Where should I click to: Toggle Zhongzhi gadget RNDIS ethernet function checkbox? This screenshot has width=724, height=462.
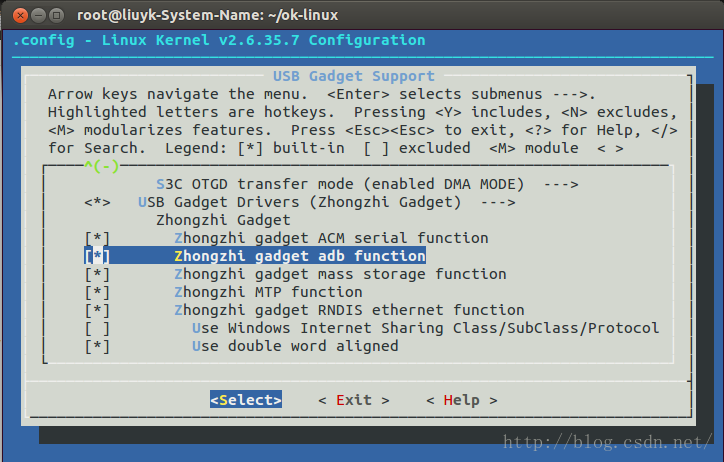[97, 310]
